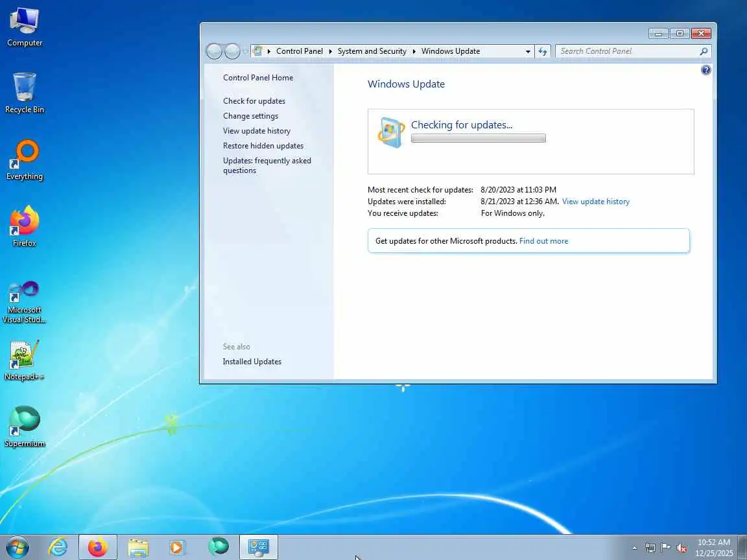Click the Back navigation arrow

(214, 51)
